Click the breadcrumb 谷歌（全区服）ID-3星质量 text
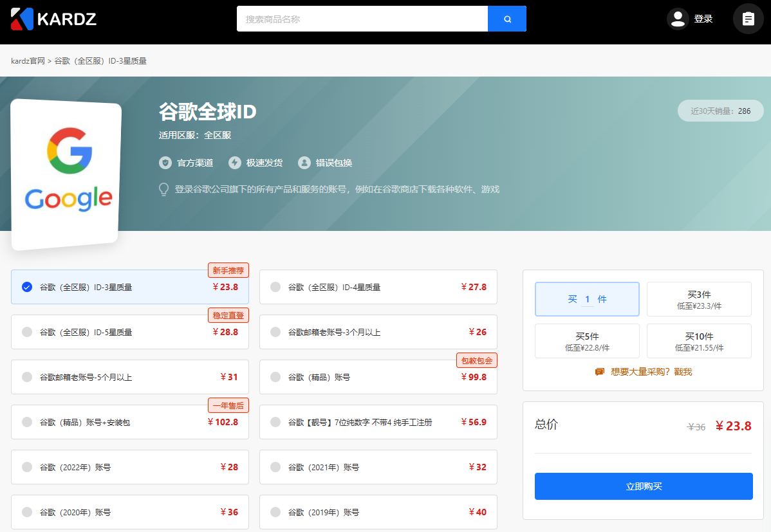Screen dimensions: 771x532 (100, 61)
